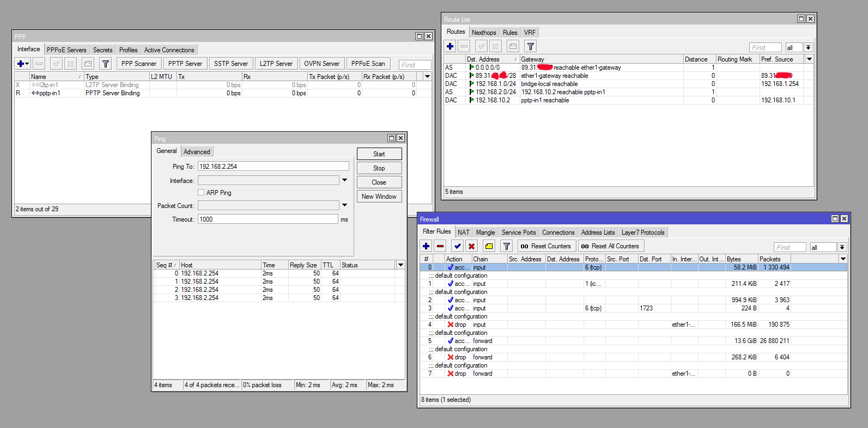This screenshot has width=868, height=428.
Task: Click the PPTP Server button
Action: [x=185, y=64]
